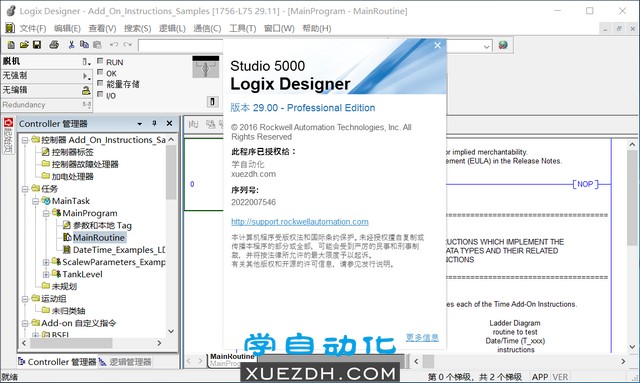Click the ladder editor vertical scrollbar thumb
Screen dimensions: 640x383
click(631, 198)
